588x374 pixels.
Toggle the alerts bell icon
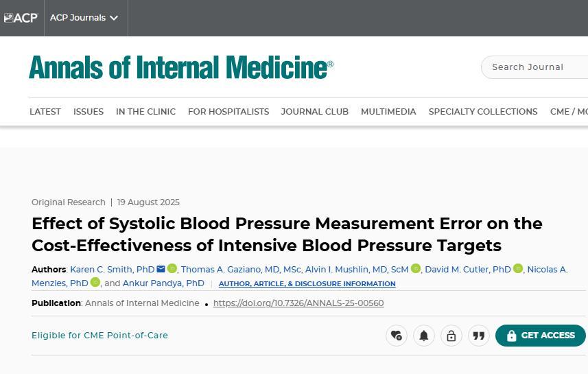click(424, 336)
